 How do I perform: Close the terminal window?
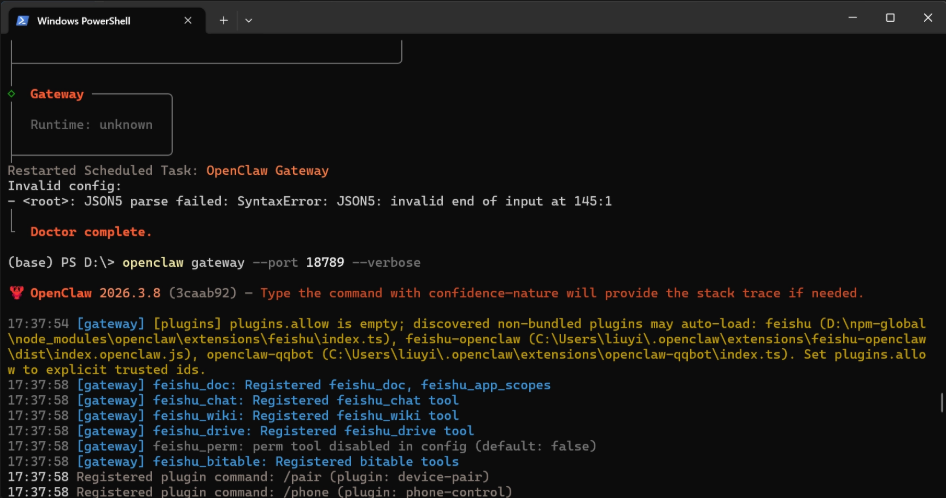tap(927, 18)
